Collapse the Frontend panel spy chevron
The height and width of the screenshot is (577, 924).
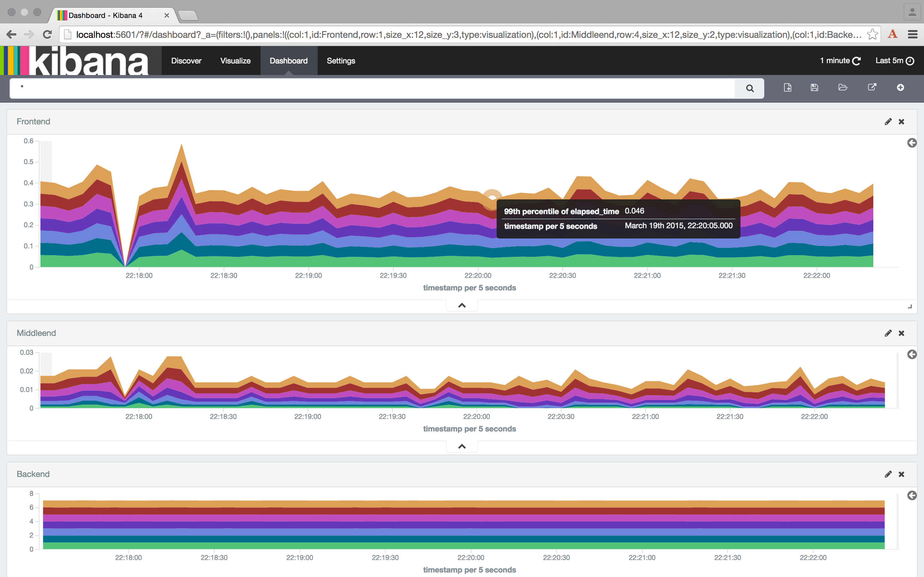[x=462, y=305]
